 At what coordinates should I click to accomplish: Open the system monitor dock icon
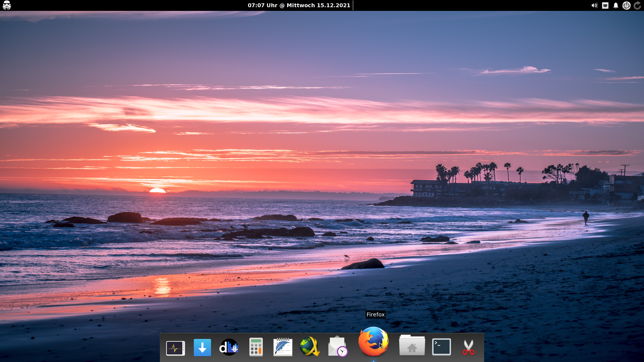175,348
